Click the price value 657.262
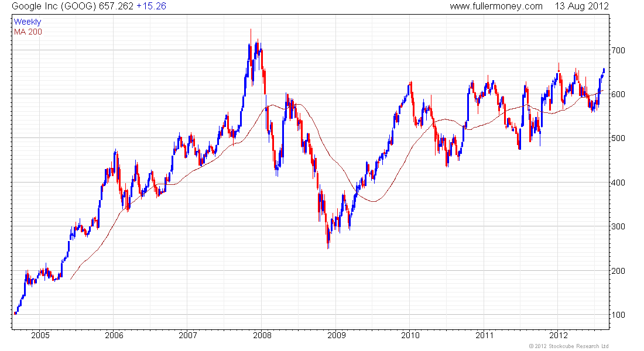644x351 pixels. point(117,6)
